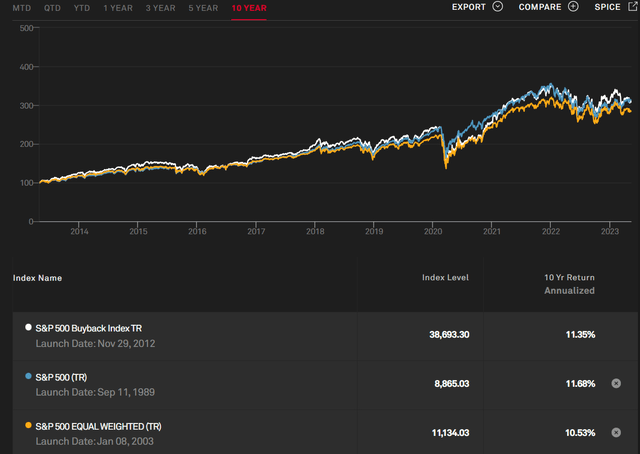The height and width of the screenshot is (454, 640).
Task: Select the YTD range tab
Action: [82, 8]
